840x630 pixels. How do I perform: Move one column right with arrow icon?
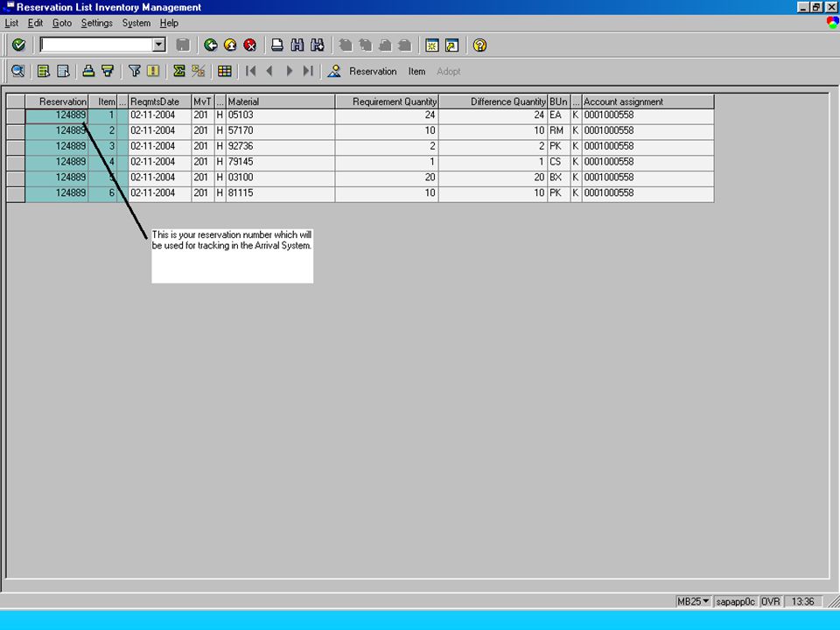[290, 71]
